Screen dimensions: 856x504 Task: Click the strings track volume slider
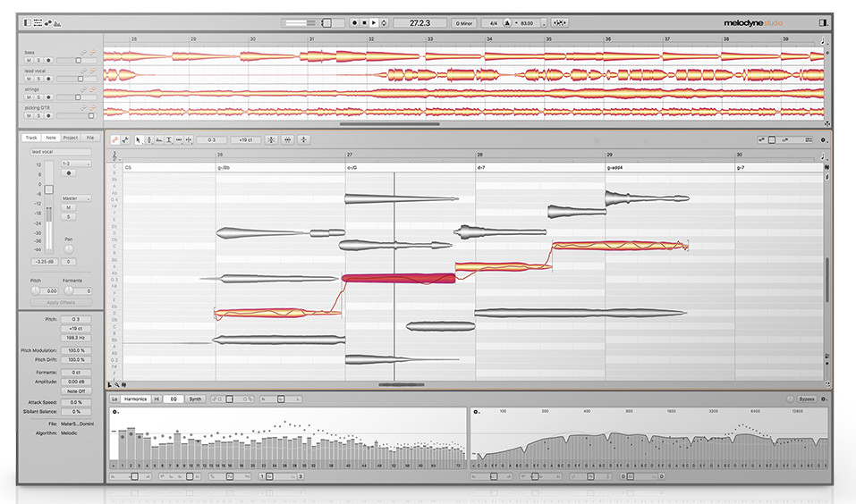coord(76,97)
